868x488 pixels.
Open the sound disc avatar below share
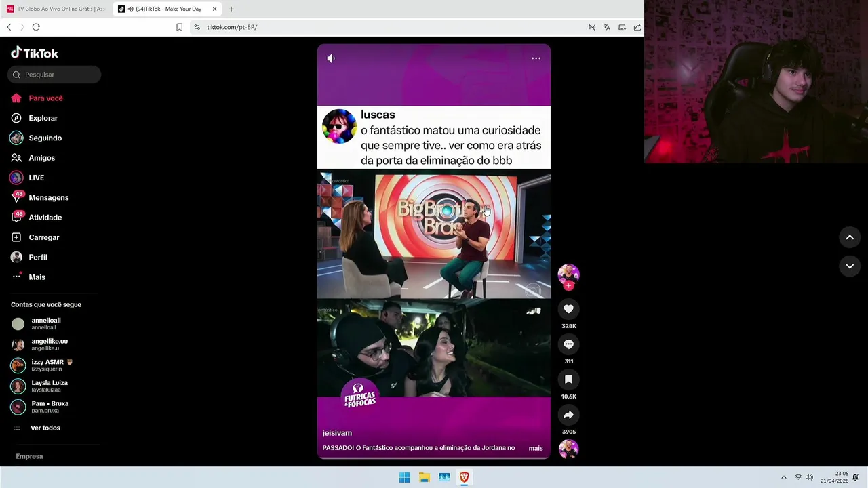coord(568,449)
